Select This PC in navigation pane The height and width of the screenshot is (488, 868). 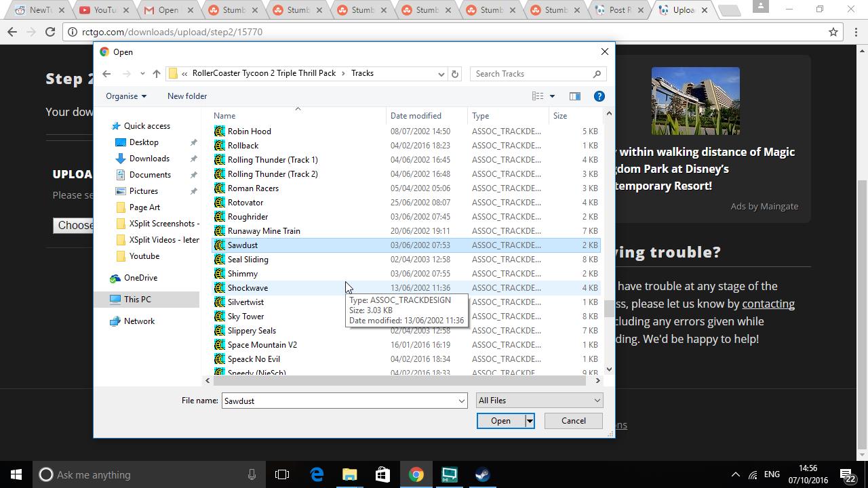(x=137, y=300)
